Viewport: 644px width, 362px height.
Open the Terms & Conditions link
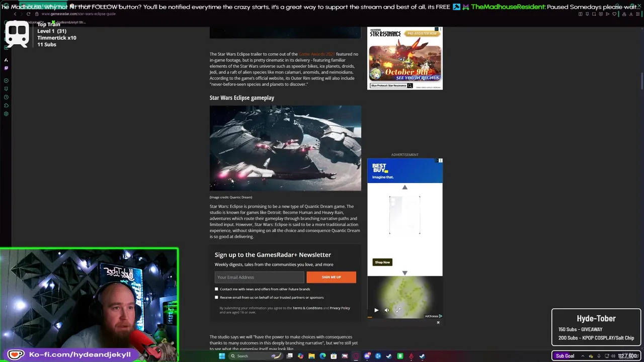pyautogui.click(x=307, y=308)
